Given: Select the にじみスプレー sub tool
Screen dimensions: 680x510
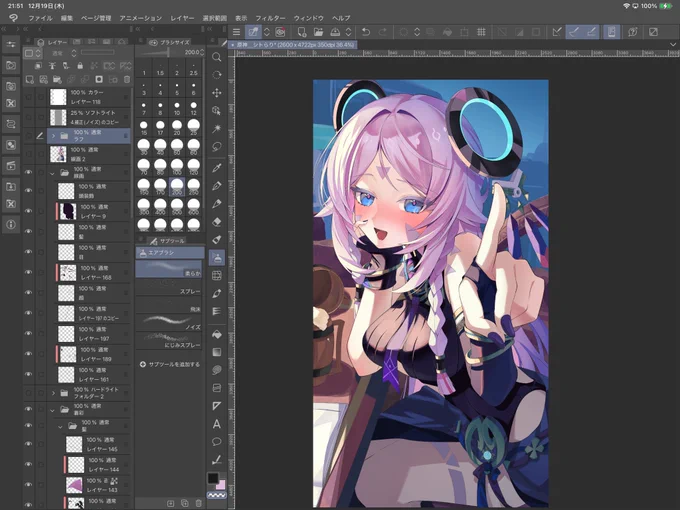Looking at the screenshot, I should click(x=169, y=340).
